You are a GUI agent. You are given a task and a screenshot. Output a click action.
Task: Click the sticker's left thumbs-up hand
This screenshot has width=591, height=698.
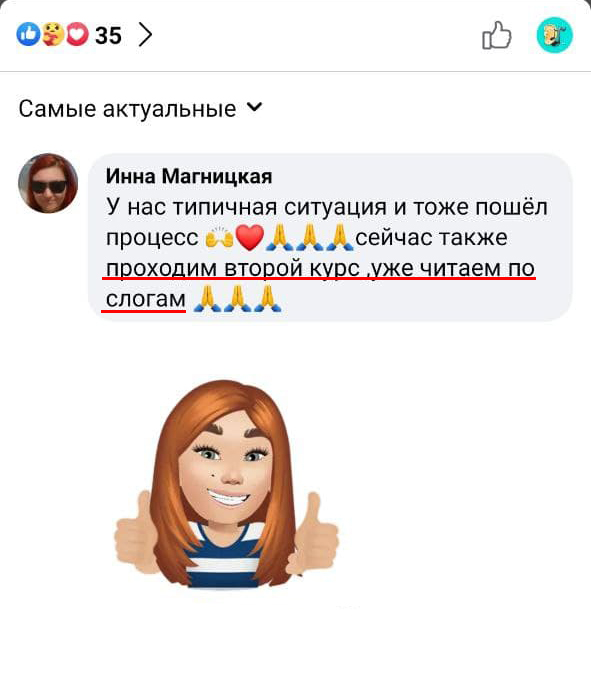coord(137,533)
